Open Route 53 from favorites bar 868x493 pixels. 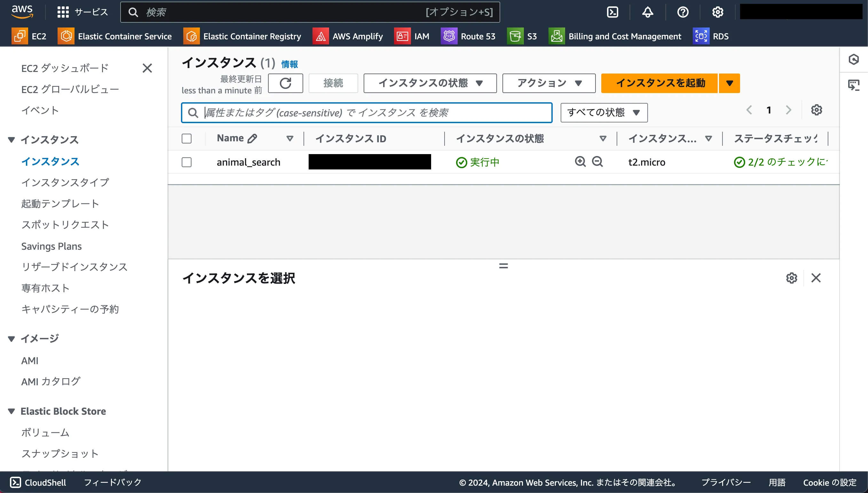pyautogui.click(x=469, y=36)
